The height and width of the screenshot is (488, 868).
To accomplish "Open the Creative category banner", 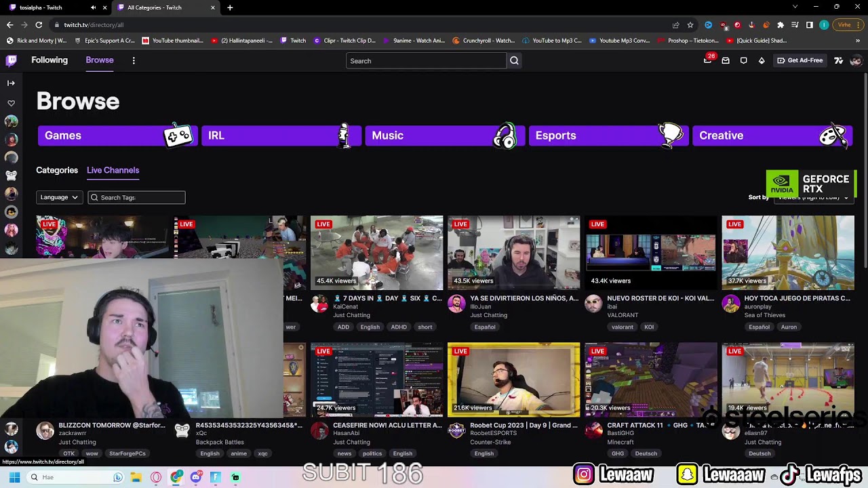I will (x=772, y=136).
